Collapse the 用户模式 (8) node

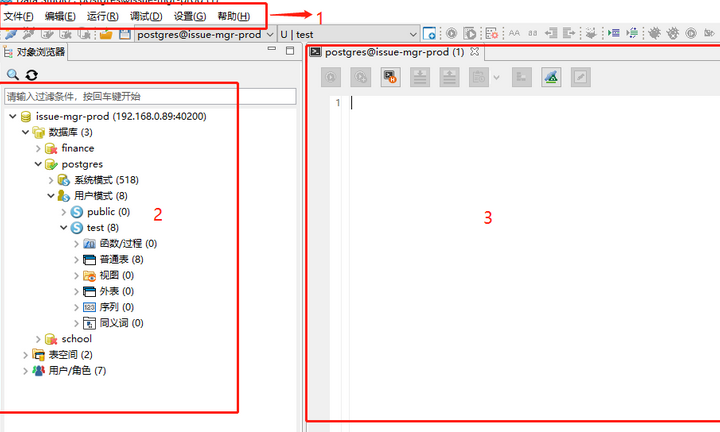tap(51, 196)
